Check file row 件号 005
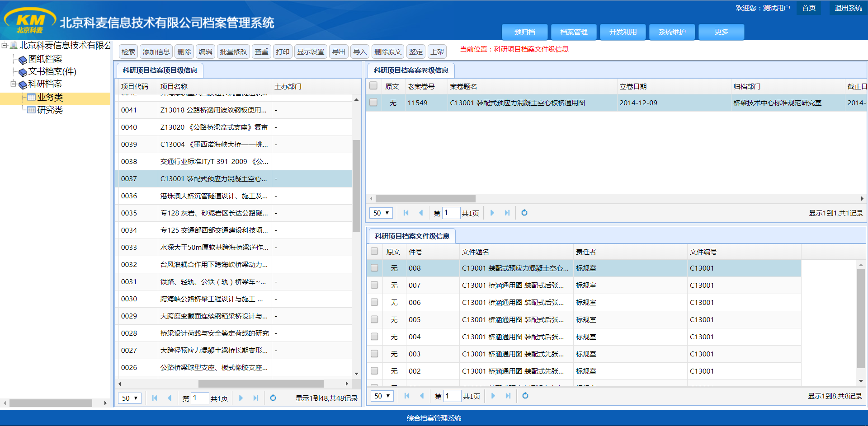 pos(374,319)
